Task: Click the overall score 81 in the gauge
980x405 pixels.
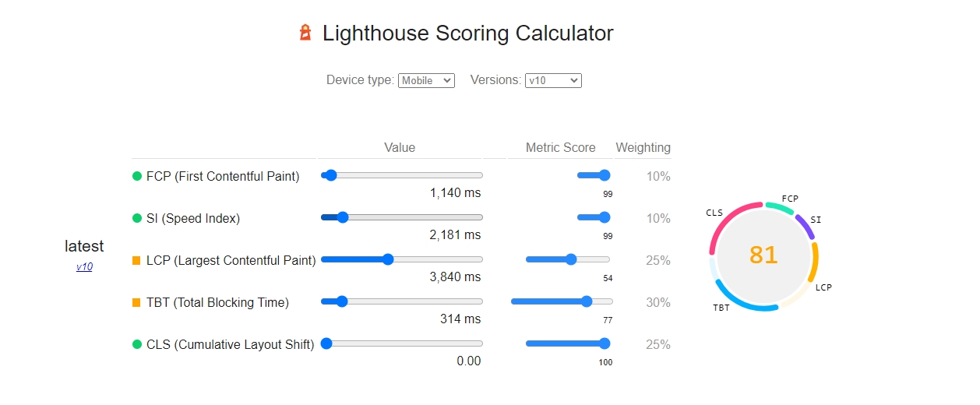Action: point(763,255)
